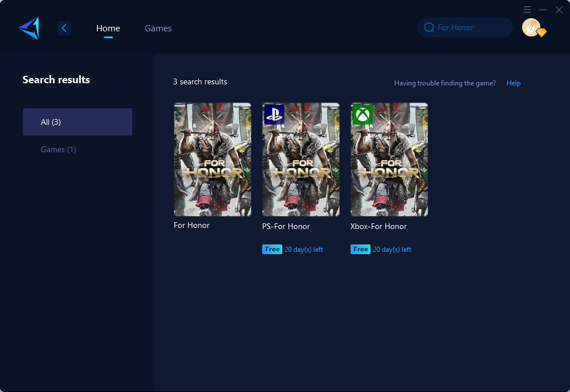Open the user profile avatar

point(531,27)
